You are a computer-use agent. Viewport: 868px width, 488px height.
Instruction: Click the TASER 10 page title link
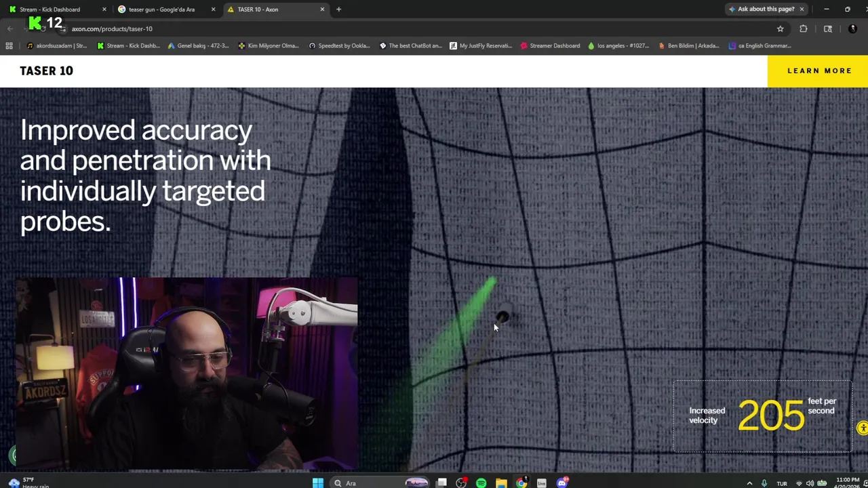(46, 70)
